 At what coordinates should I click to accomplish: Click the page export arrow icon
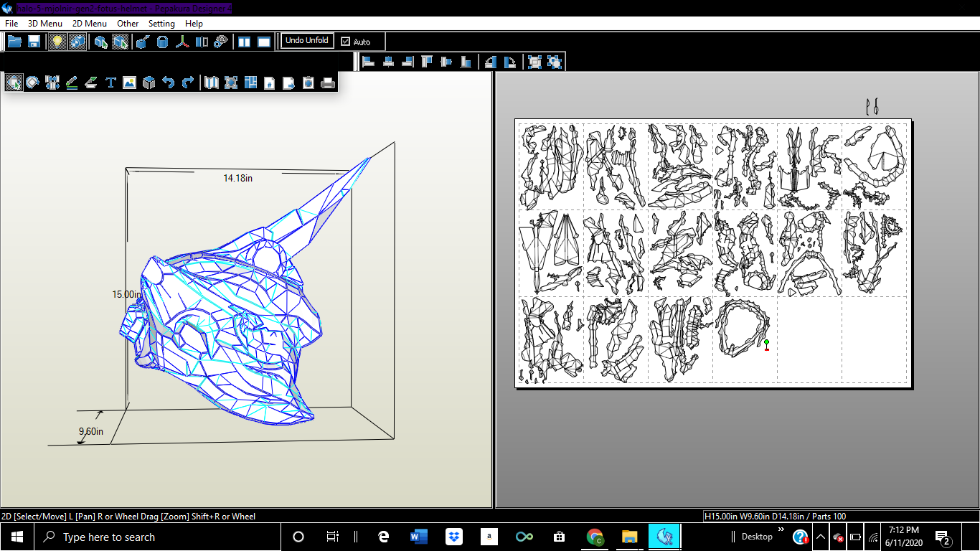[x=288, y=83]
